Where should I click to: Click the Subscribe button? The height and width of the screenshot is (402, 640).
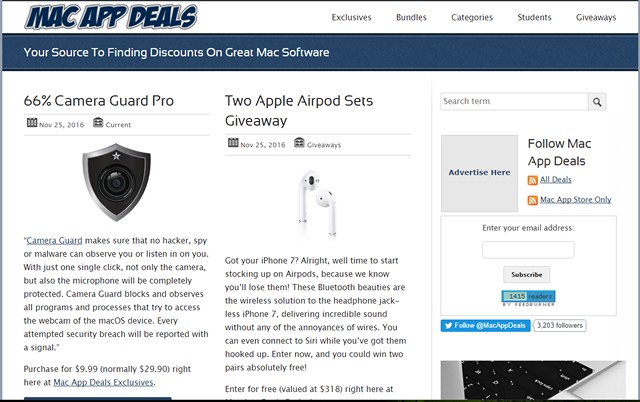[527, 275]
